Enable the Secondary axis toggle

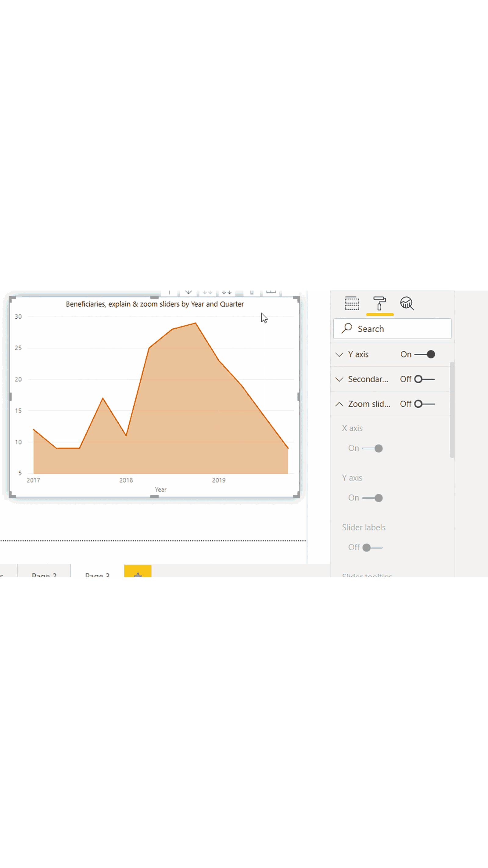[424, 379]
